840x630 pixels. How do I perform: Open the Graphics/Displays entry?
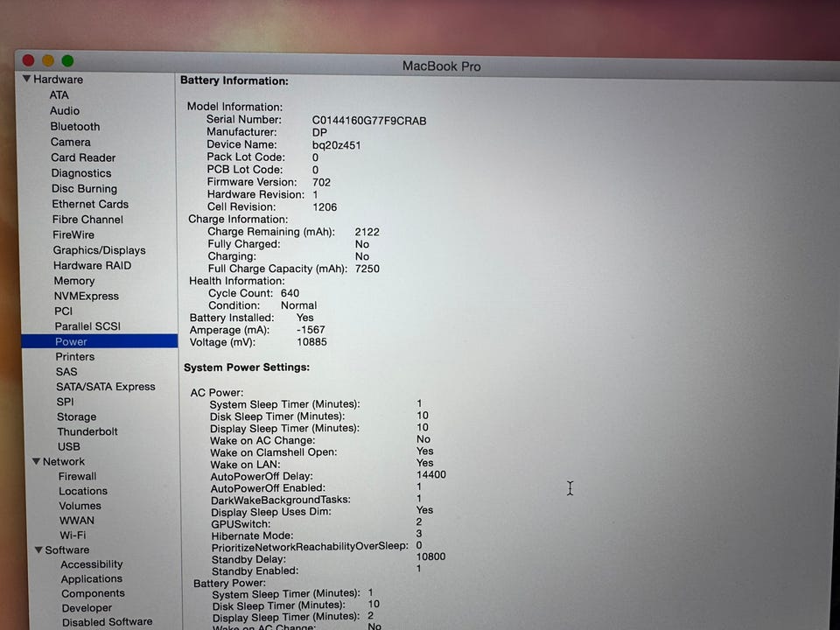(x=99, y=250)
